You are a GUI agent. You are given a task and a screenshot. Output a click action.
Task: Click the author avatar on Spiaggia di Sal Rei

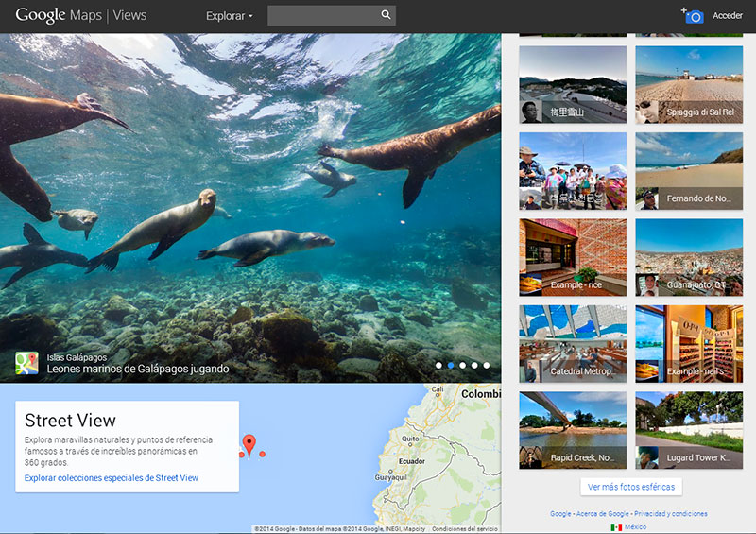point(647,112)
